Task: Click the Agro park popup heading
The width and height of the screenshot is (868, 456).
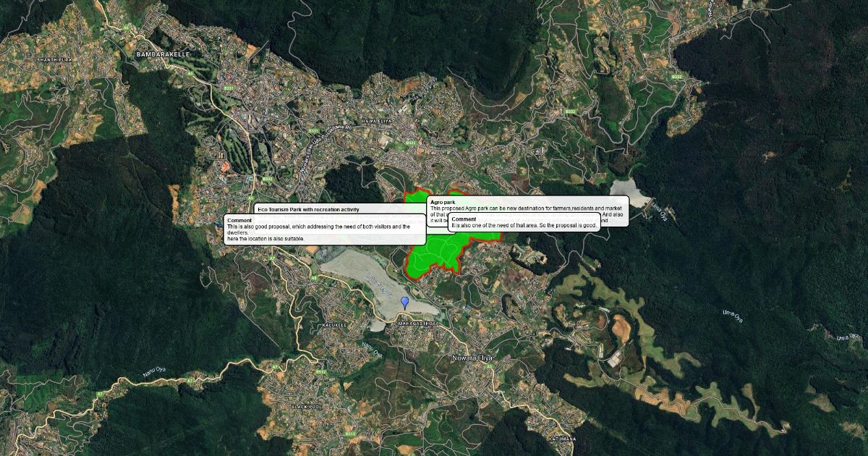Action: [x=442, y=202]
